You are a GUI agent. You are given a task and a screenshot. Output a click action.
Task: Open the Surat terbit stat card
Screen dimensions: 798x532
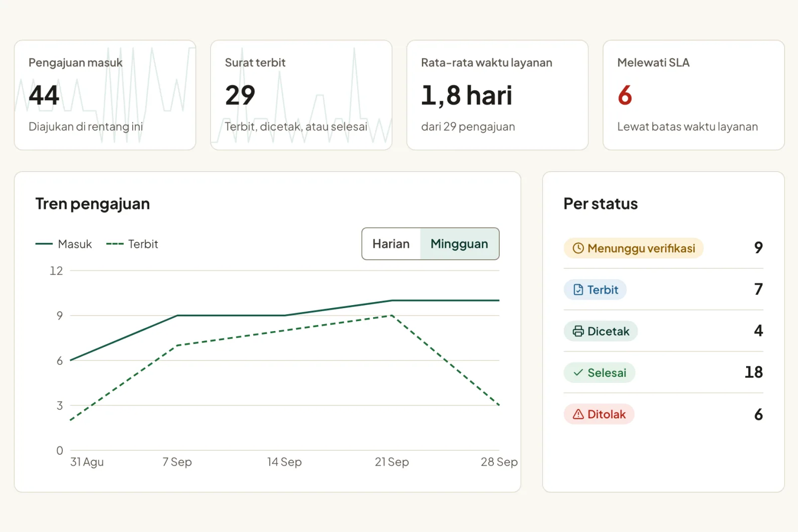tap(301, 95)
